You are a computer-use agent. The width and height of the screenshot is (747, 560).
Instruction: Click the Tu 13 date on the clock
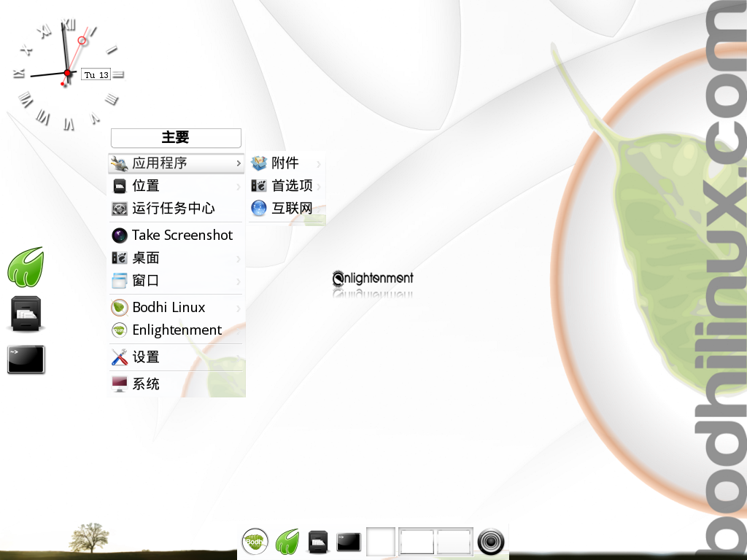pos(96,75)
